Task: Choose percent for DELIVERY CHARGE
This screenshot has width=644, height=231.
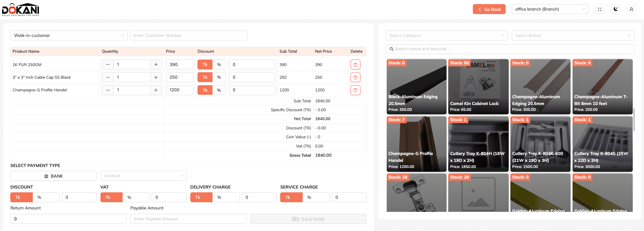Action: pos(226,197)
